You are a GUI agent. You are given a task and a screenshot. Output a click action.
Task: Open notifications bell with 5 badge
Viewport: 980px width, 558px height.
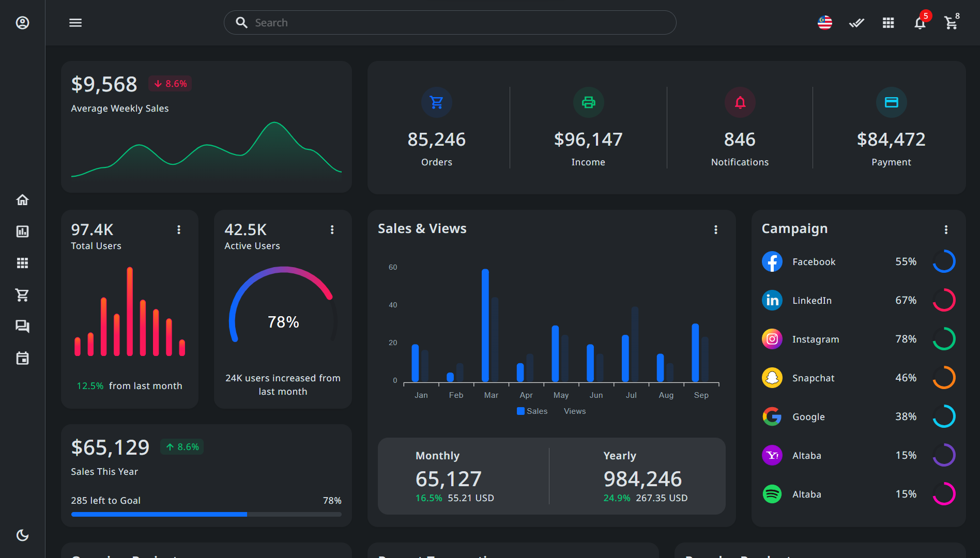(920, 23)
